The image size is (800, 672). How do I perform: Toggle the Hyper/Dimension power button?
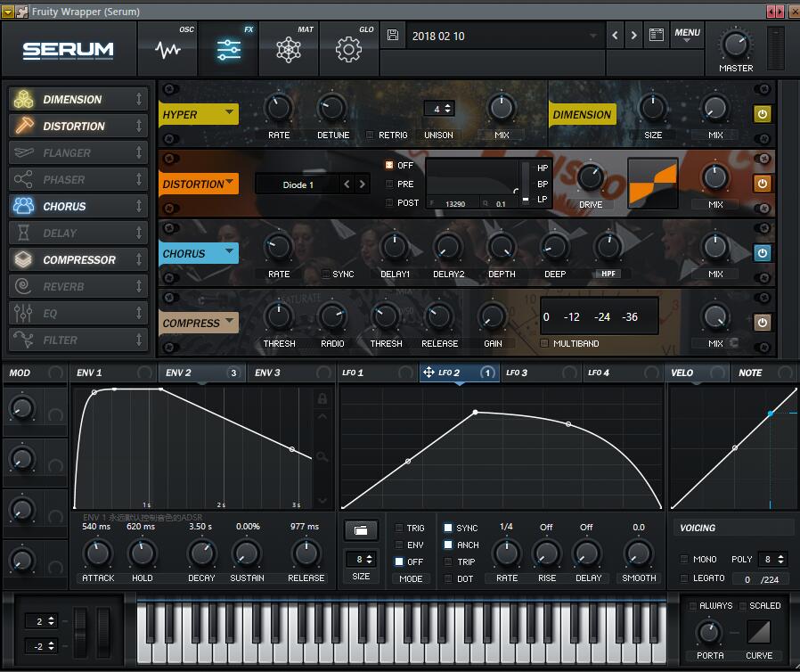pos(762,114)
